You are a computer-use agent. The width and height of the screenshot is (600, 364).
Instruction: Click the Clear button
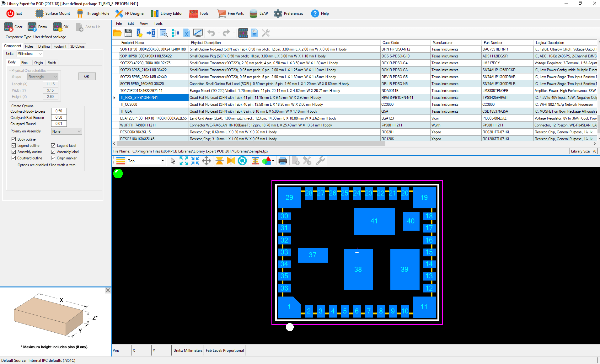click(x=13, y=27)
